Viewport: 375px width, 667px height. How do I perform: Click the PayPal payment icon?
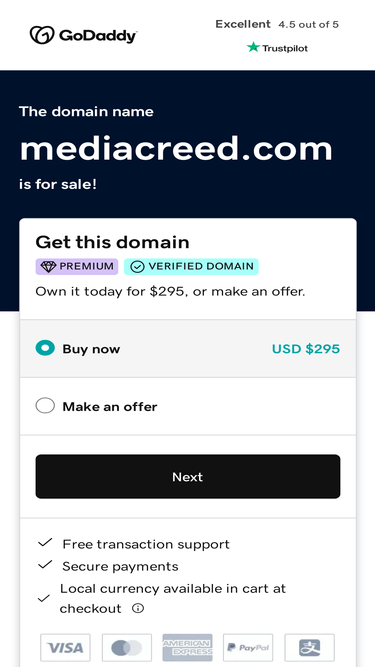point(248,648)
